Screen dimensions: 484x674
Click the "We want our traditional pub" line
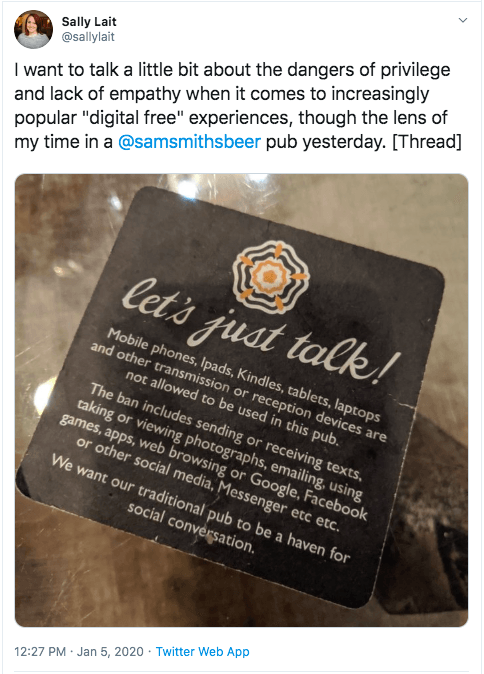click(201, 509)
